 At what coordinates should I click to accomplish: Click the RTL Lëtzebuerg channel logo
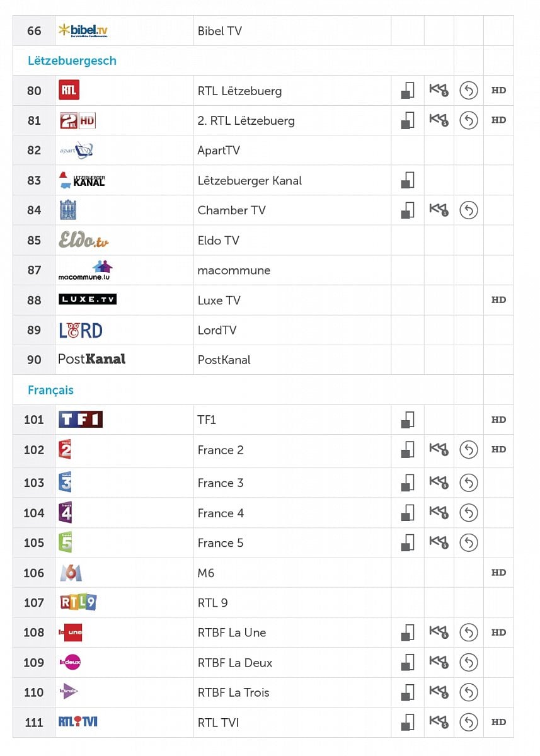[69, 90]
